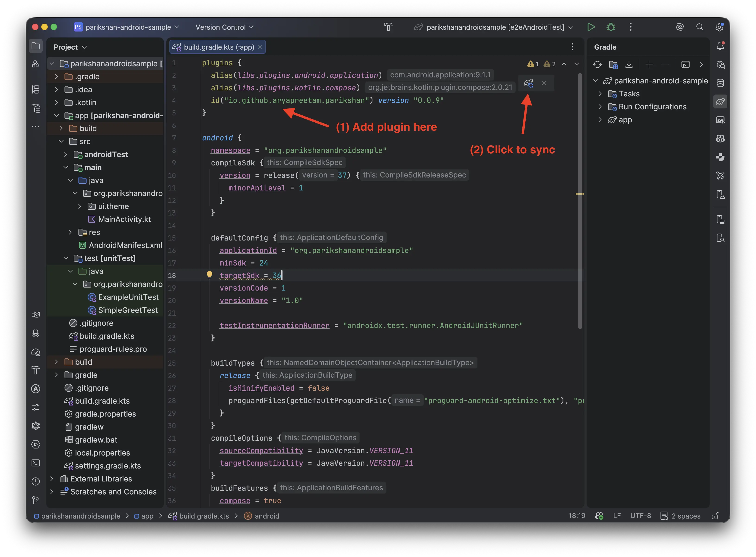Click the floating Sync Gradle changes icon
The height and width of the screenshot is (557, 756).
click(x=528, y=83)
